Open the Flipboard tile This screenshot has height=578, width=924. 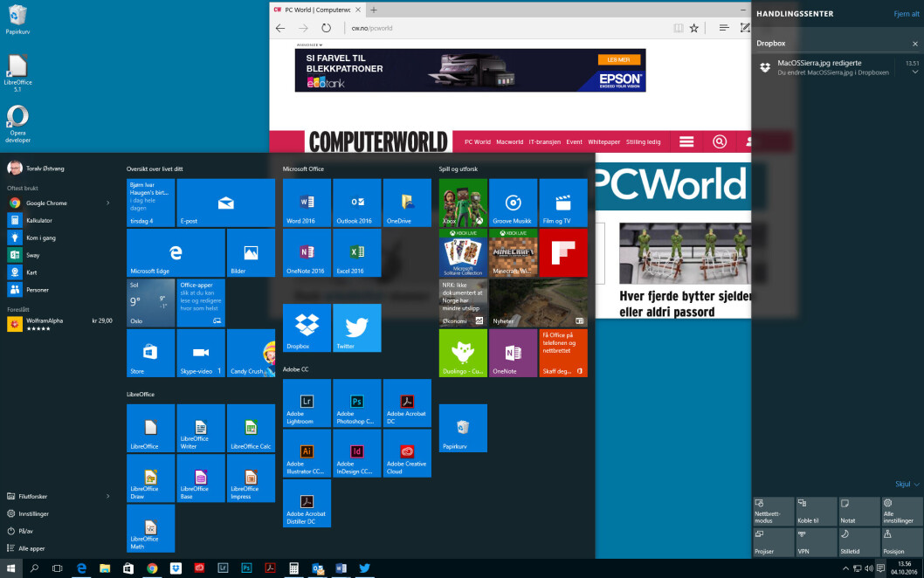point(562,252)
